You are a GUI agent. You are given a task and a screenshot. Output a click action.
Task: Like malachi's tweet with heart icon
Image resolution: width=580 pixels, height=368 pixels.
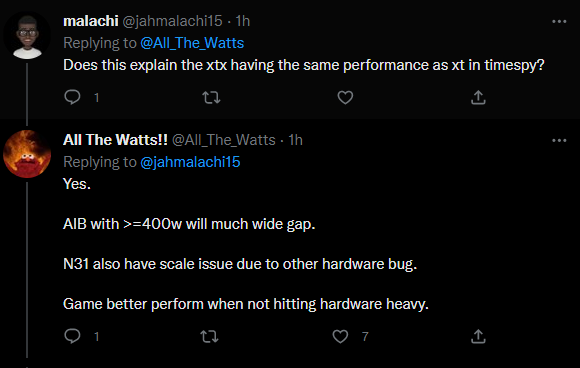pyautogui.click(x=345, y=97)
